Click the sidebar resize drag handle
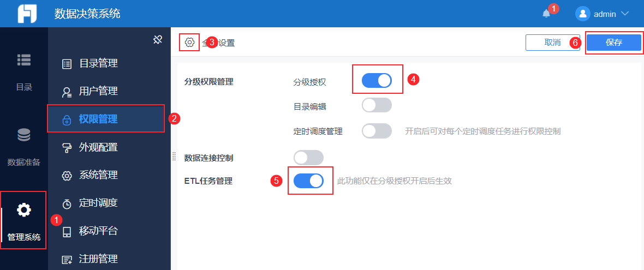 (x=174, y=156)
